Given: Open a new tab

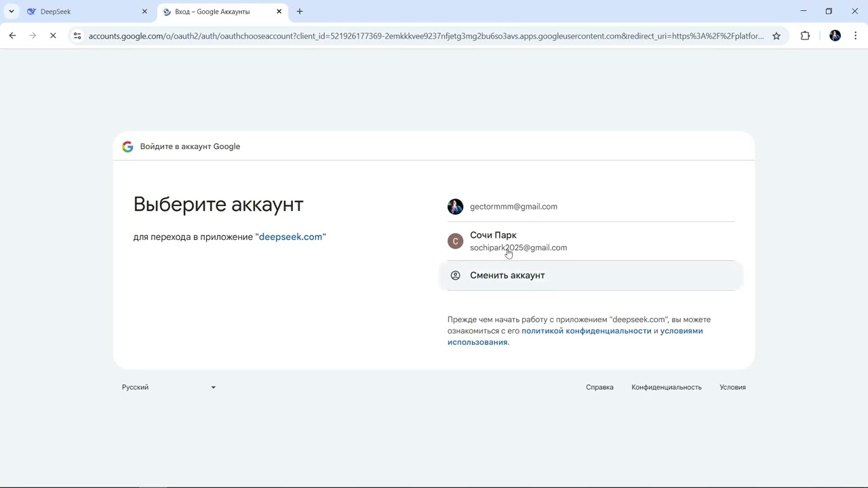Looking at the screenshot, I should point(300,12).
